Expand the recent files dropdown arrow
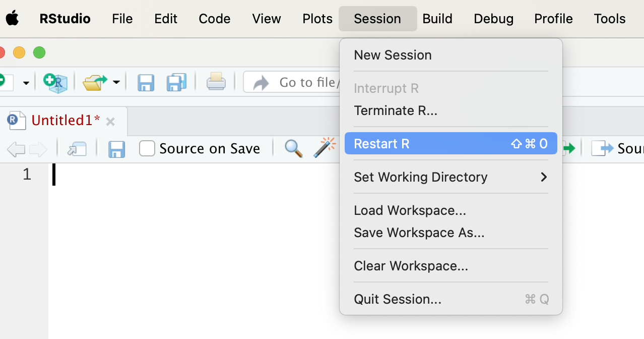 pos(116,82)
